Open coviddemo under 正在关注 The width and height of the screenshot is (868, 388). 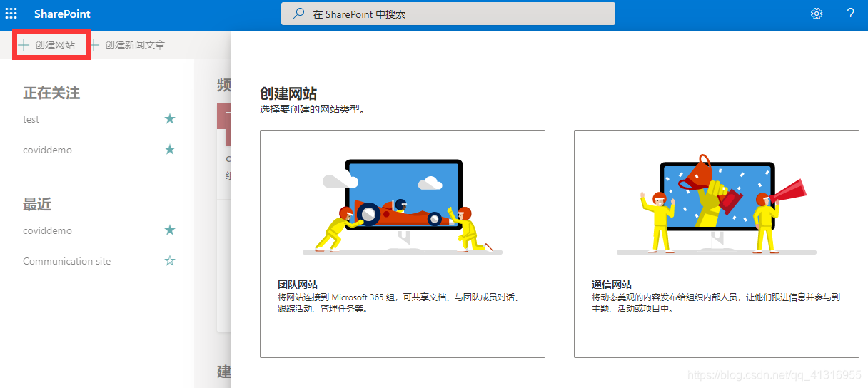pos(47,150)
